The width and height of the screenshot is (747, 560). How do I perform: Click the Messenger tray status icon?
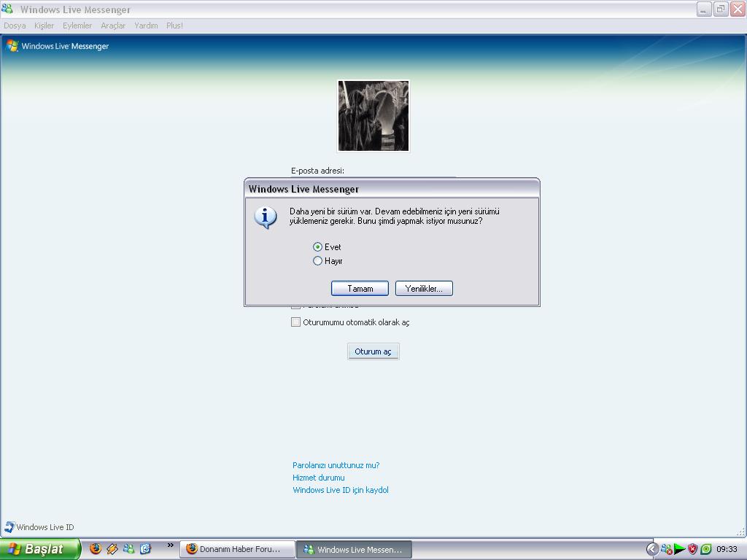666,549
